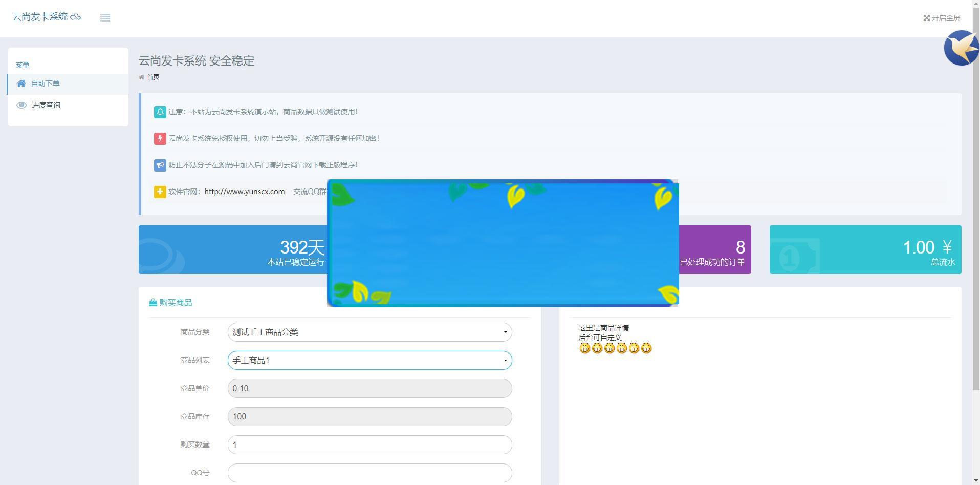Click the eye icon beside 进度查询
This screenshot has width=980, height=485.
(x=21, y=105)
